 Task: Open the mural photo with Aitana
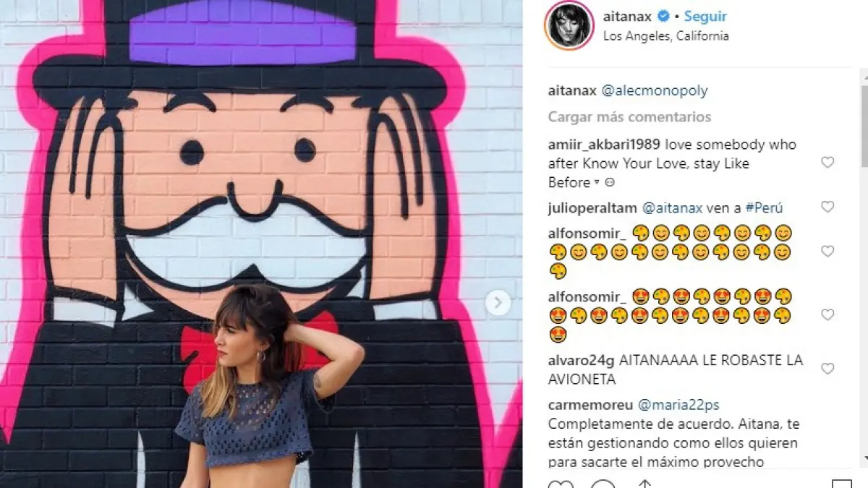pos(261,244)
